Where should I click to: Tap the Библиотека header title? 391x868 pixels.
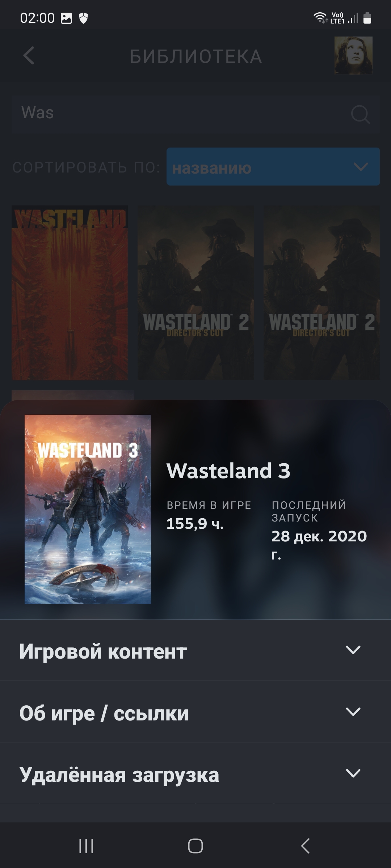pos(196,56)
